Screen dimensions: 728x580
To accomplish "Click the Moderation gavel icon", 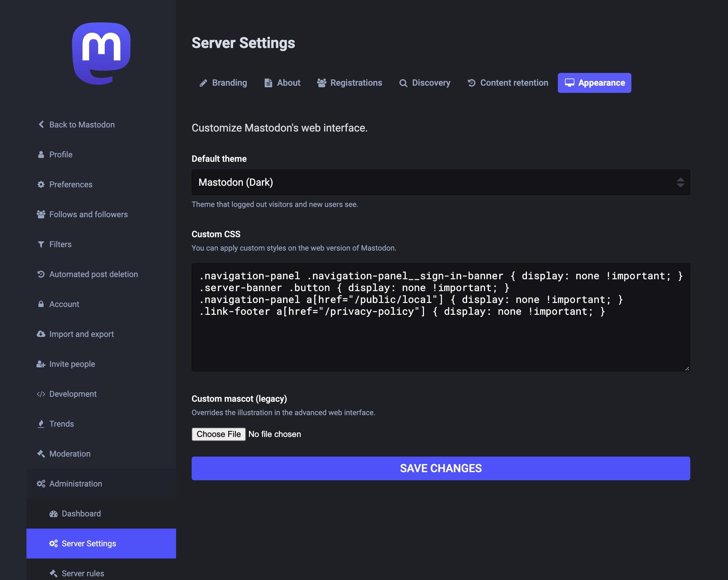I will coord(41,454).
